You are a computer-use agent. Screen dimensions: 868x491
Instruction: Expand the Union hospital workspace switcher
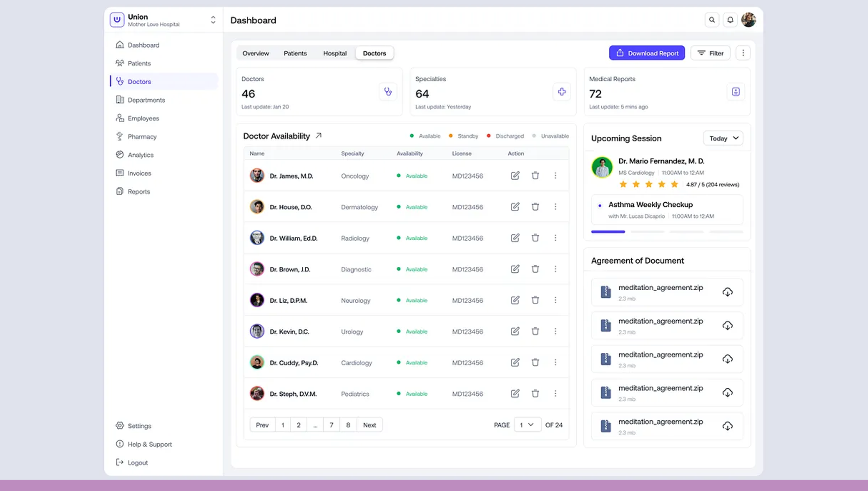tap(213, 19)
